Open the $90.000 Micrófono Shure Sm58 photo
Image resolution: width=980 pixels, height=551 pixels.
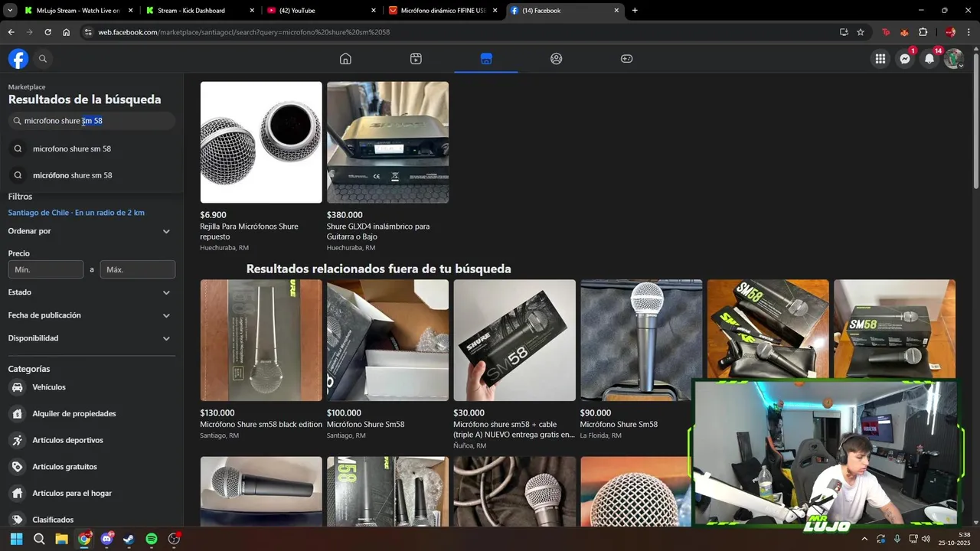click(x=641, y=341)
